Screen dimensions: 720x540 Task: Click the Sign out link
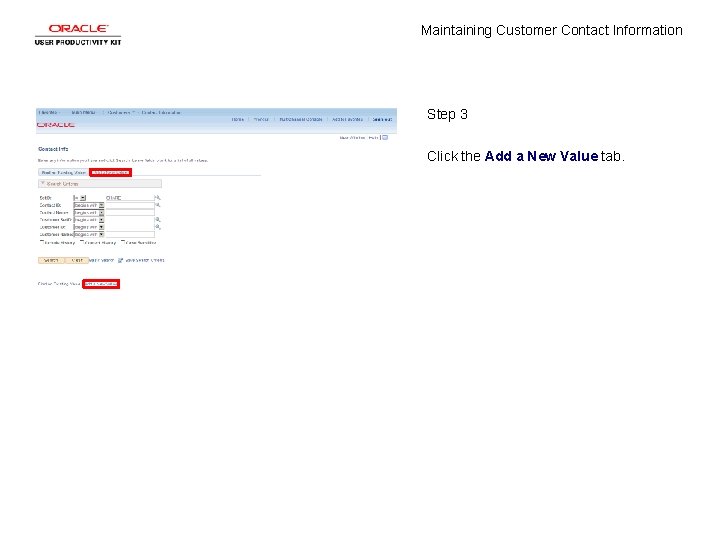[x=382, y=119]
